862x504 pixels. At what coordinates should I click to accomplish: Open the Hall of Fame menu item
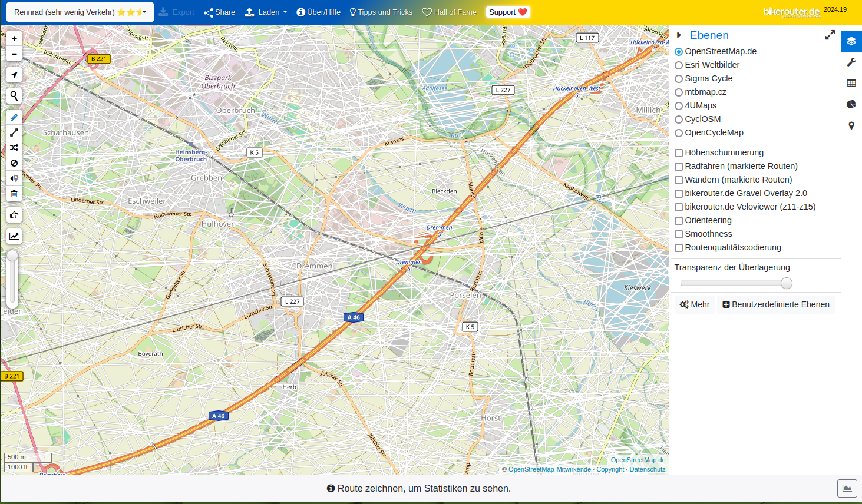(449, 12)
